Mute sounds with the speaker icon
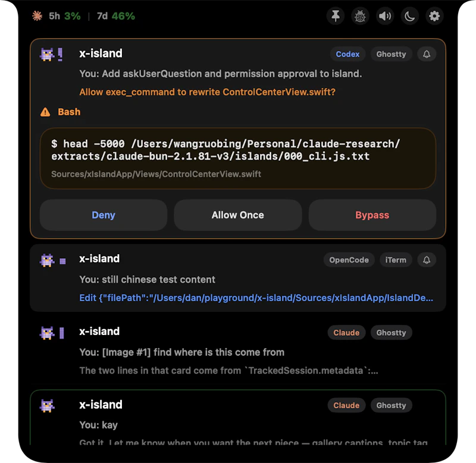 (385, 16)
